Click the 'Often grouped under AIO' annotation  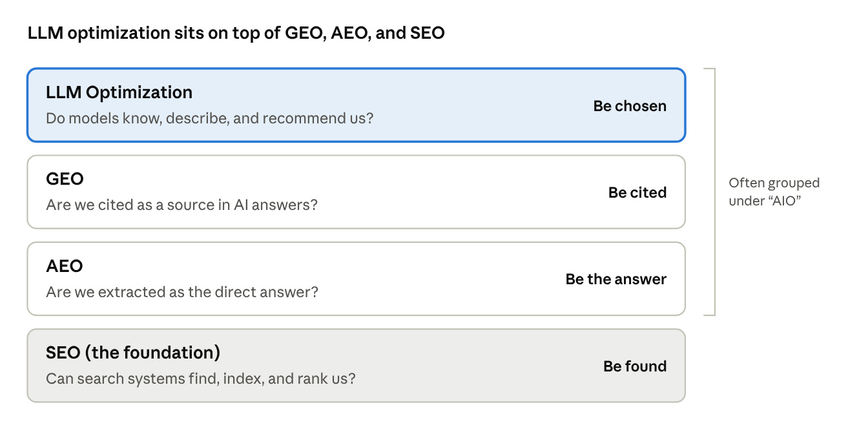[774, 192]
